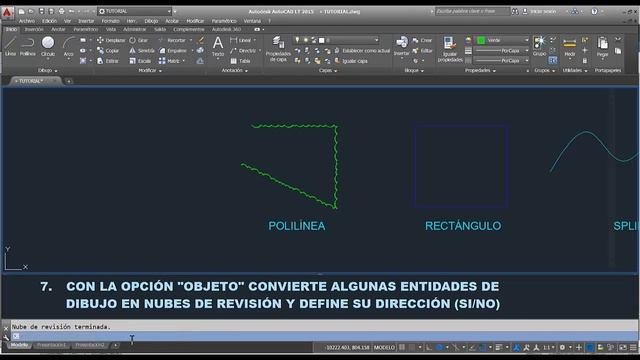Toggle grid display in status bar

coord(402,348)
